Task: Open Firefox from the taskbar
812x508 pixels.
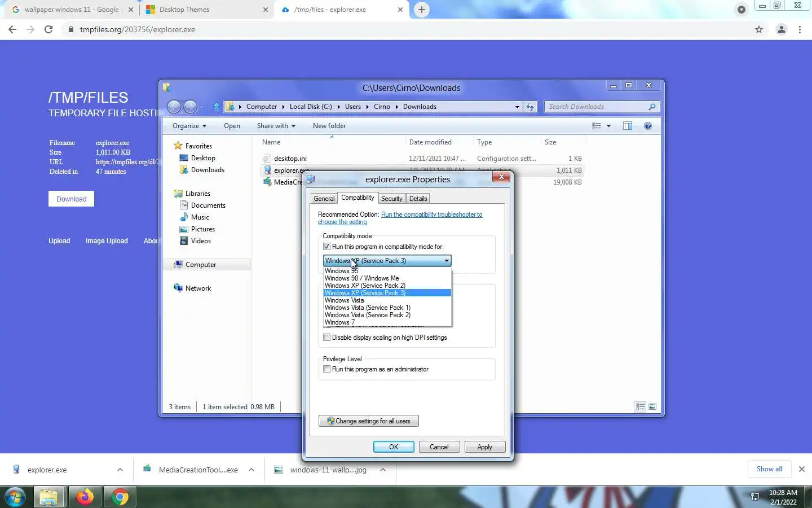Action: [85, 497]
